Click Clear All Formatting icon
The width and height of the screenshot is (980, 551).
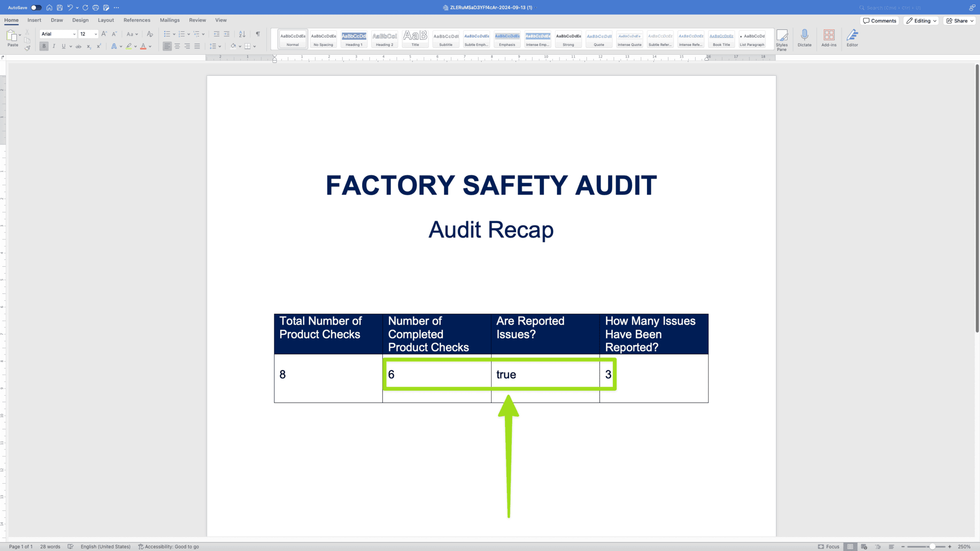coord(150,34)
